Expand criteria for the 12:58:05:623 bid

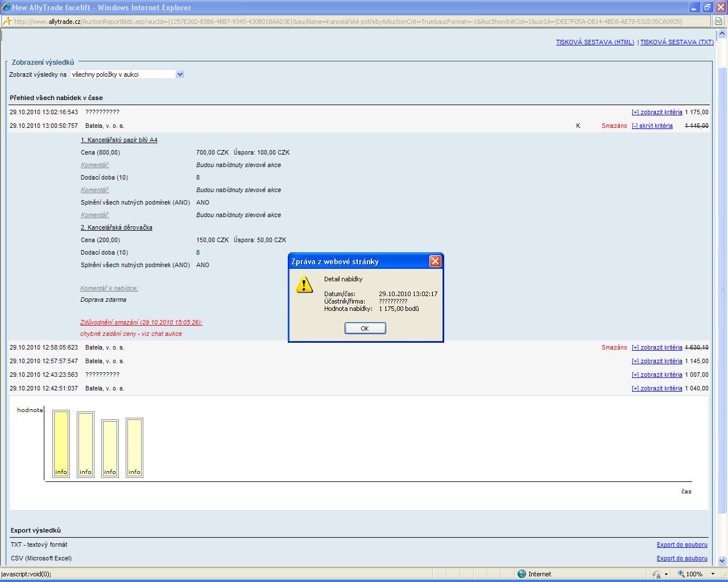tap(657, 348)
